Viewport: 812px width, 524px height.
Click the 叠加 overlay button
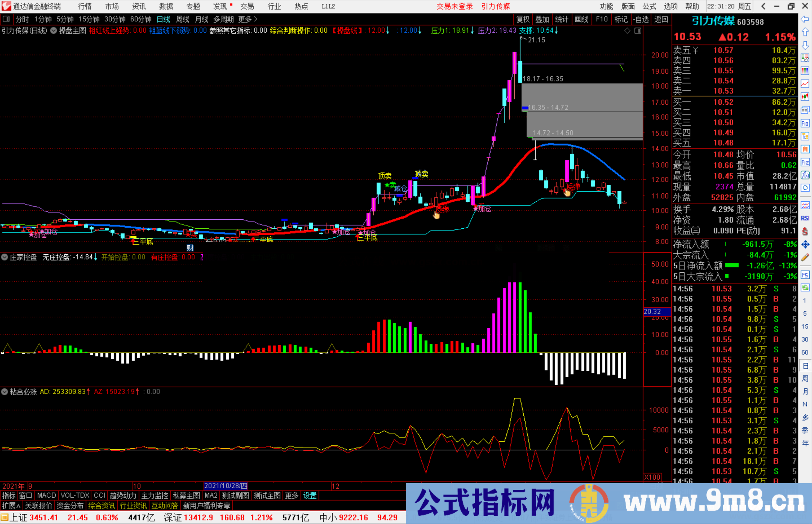(542, 19)
